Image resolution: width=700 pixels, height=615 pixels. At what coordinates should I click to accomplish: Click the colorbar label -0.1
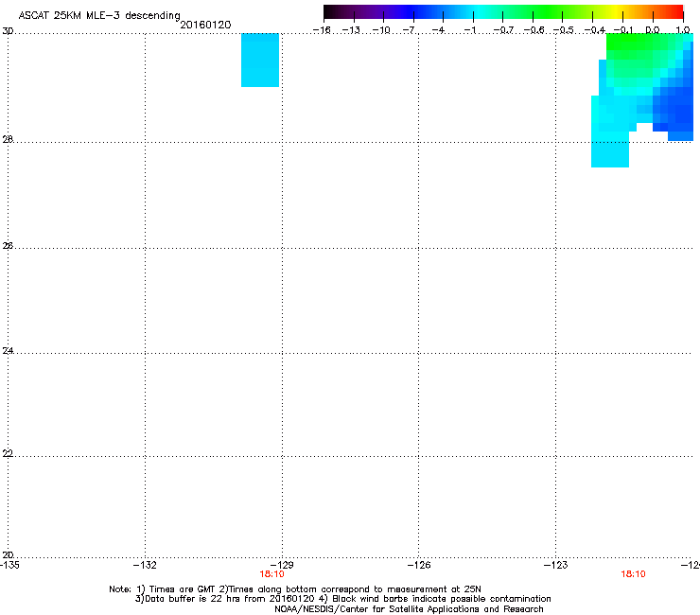pos(623,30)
